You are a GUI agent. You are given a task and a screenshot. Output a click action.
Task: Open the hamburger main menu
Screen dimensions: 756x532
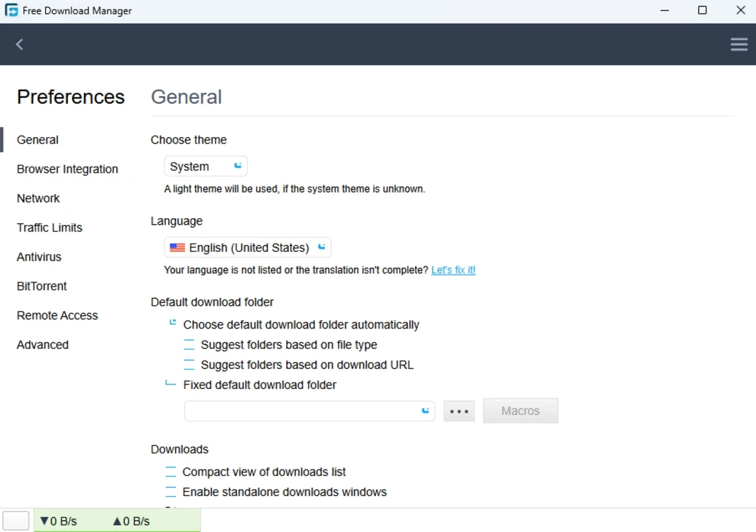[x=739, y=44]
